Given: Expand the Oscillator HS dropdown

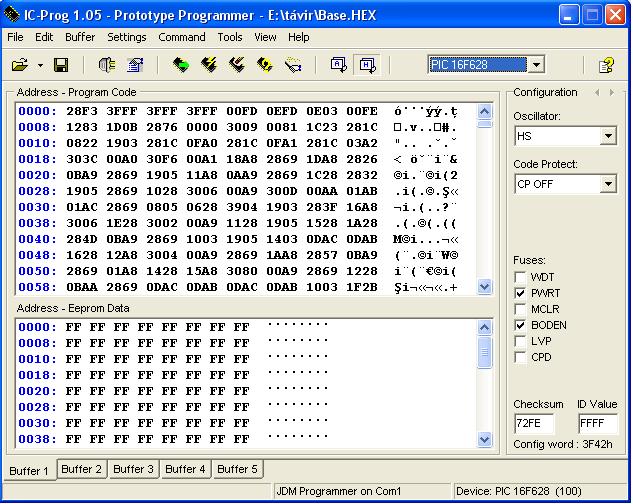Looking at the screenshot, I should pyautogui.click(x=608, y=136).
